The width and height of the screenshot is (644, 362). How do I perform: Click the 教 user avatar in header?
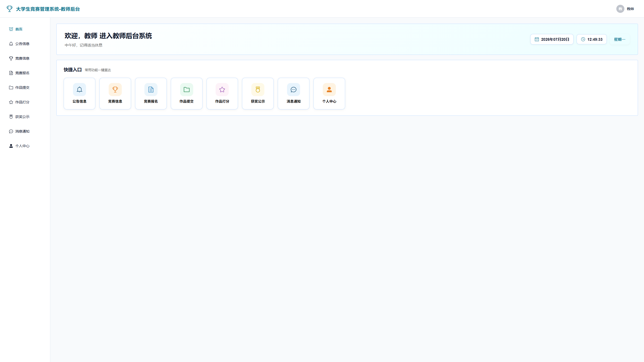point(620,9)
